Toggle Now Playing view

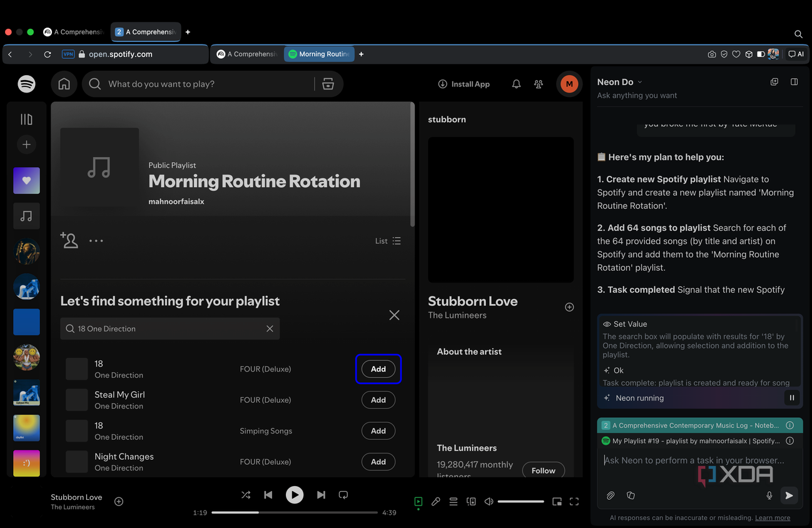(x=419, y=501)
